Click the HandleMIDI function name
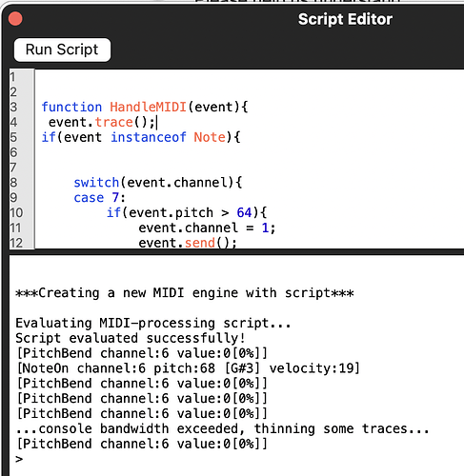 pos(148,107)
